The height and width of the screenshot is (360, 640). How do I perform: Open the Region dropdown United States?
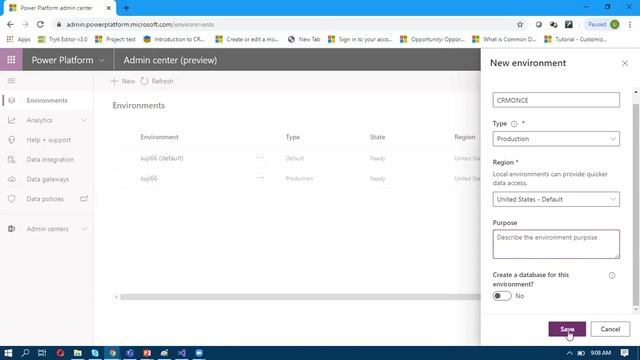(556, 199)
